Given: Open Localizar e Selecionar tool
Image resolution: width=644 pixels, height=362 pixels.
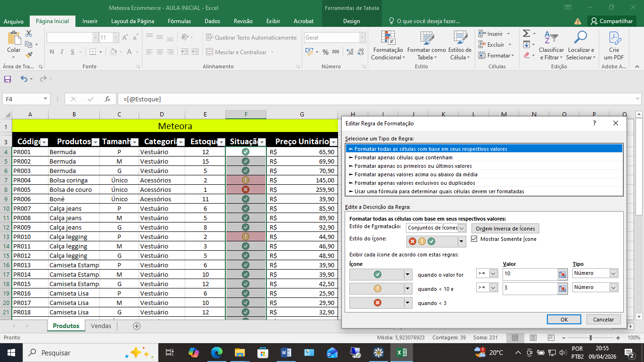Looking at the screenshot, I should (580, 46).
